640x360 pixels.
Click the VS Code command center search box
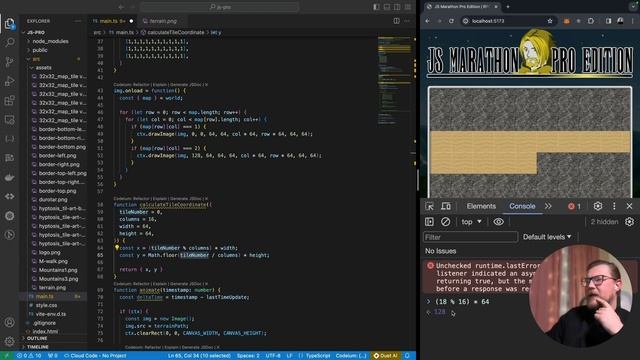[x=219, y=7]
